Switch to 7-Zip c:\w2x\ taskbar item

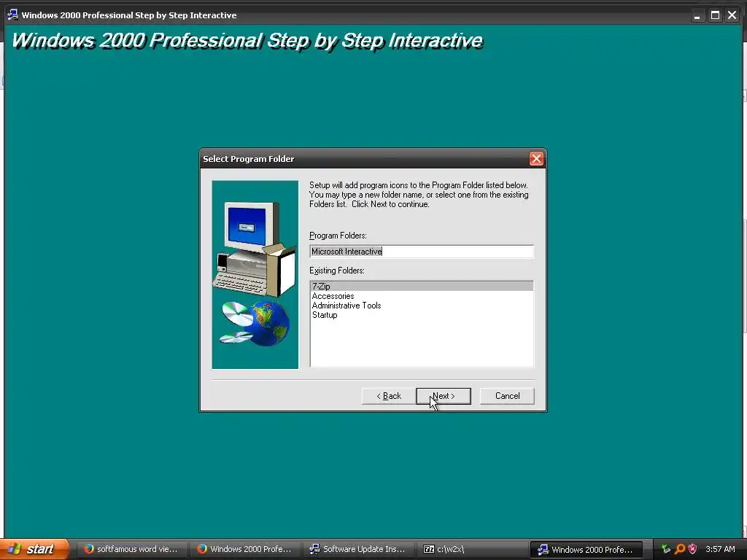(471, 549)
